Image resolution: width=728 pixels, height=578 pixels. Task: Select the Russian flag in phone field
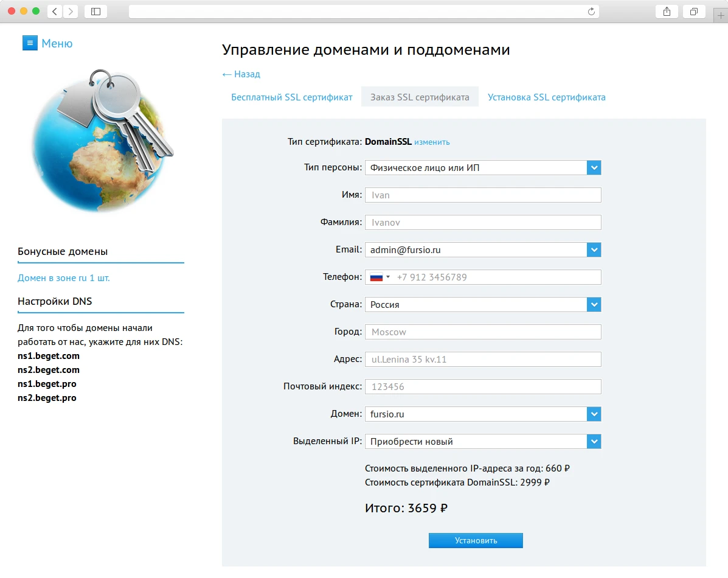(x=378, y=277)
